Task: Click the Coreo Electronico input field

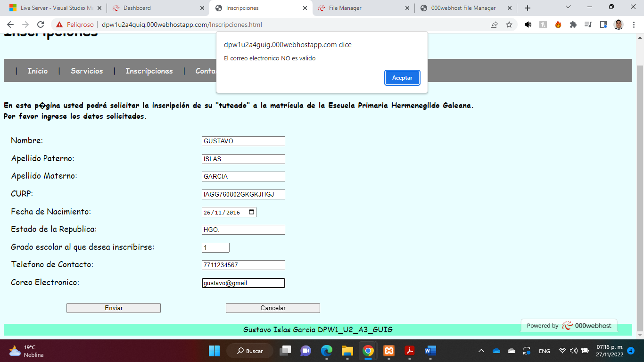Action: tap(243, 283)
